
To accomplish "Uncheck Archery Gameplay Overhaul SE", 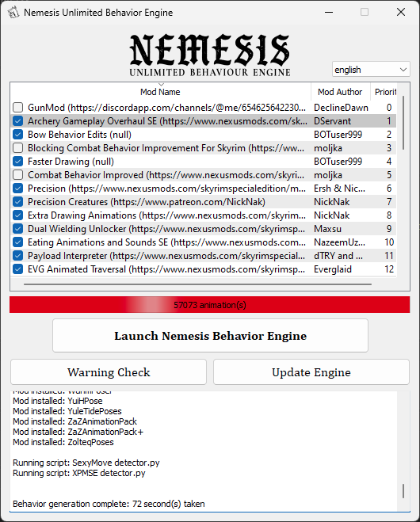I will (x=17, y=121).
